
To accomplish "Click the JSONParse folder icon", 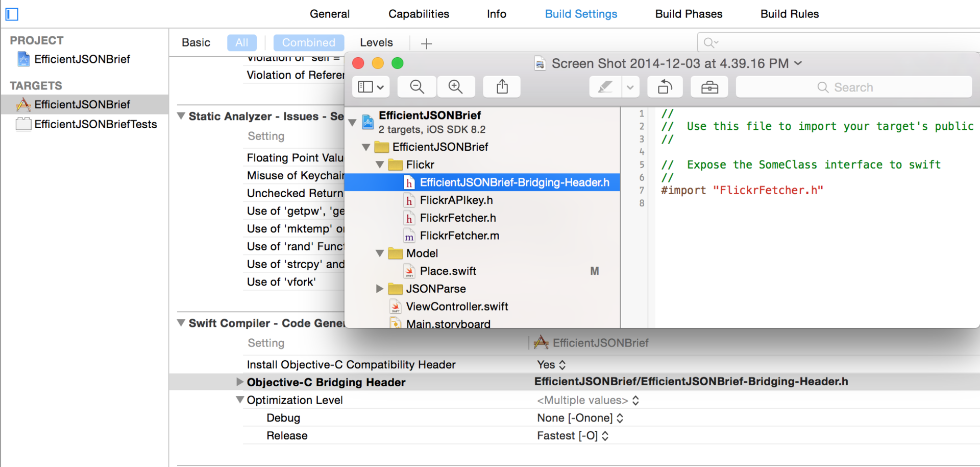I will point(395,289).
